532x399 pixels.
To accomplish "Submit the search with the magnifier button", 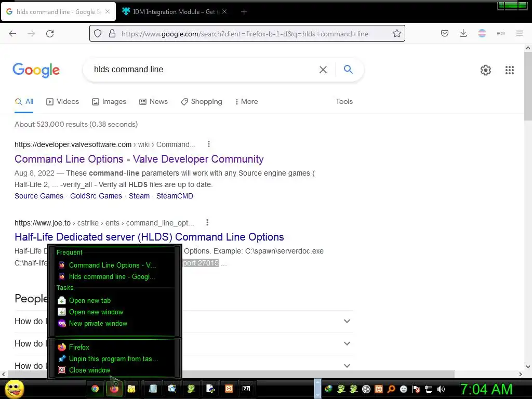I will (x=348, y=69).
